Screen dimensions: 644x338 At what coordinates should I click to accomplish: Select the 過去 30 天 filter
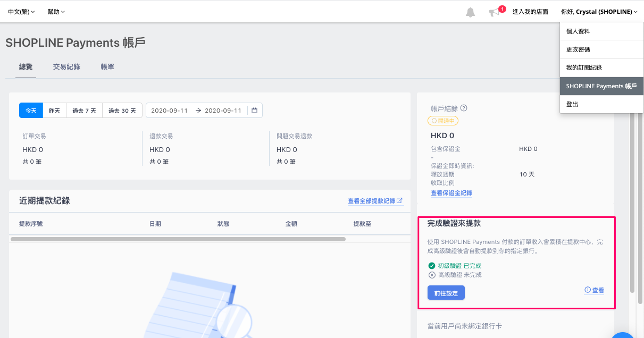tap(122, 111)
